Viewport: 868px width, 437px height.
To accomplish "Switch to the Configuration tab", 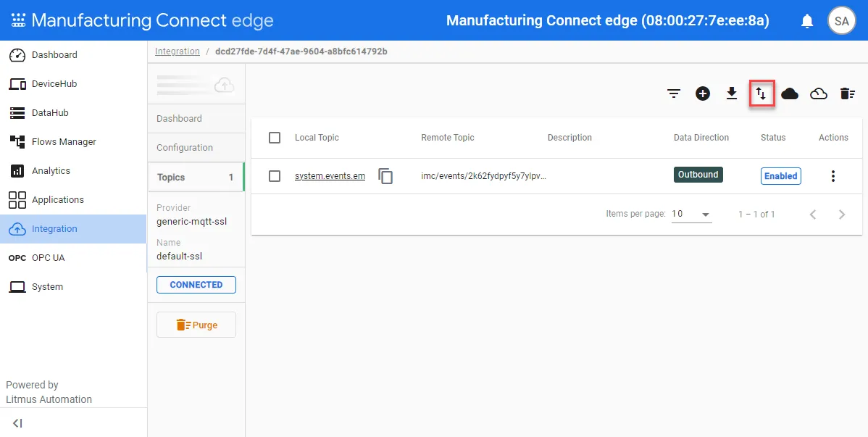I will [x=196, y=148].
